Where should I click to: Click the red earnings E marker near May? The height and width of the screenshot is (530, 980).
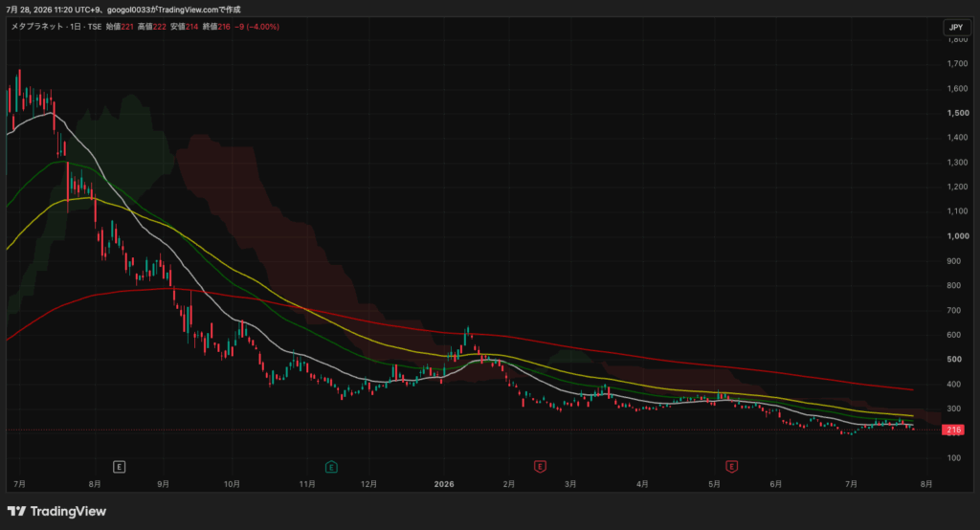[x=731, y=466]
